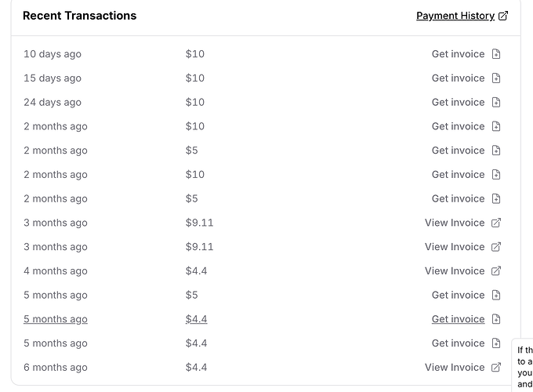
Task: Open external icon for first $9.11 View Invoice
Action: 496,223
